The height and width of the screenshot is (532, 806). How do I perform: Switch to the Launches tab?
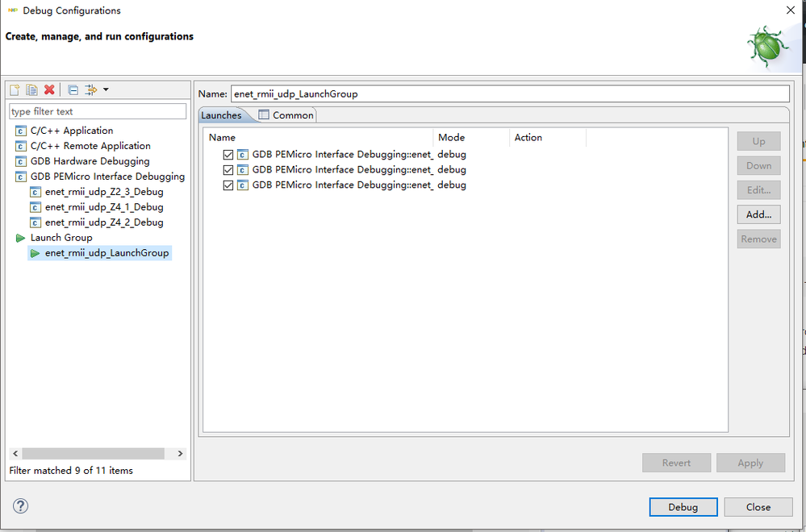222,115
